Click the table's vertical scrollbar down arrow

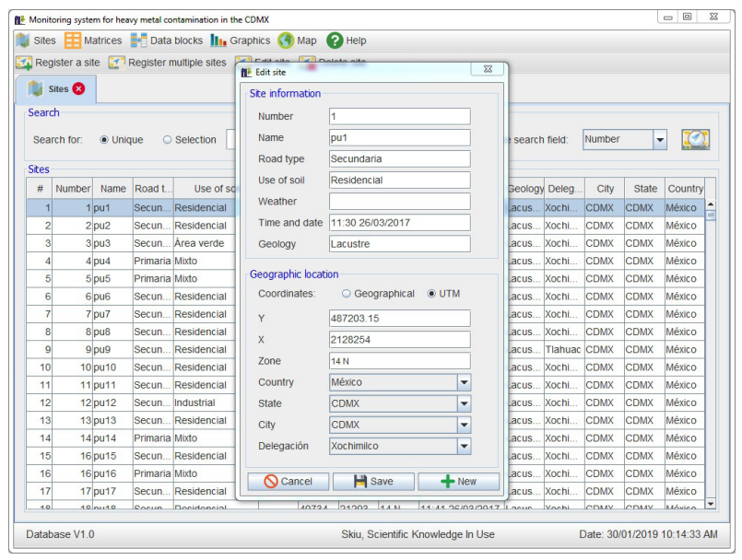click(x=710, y=503)
